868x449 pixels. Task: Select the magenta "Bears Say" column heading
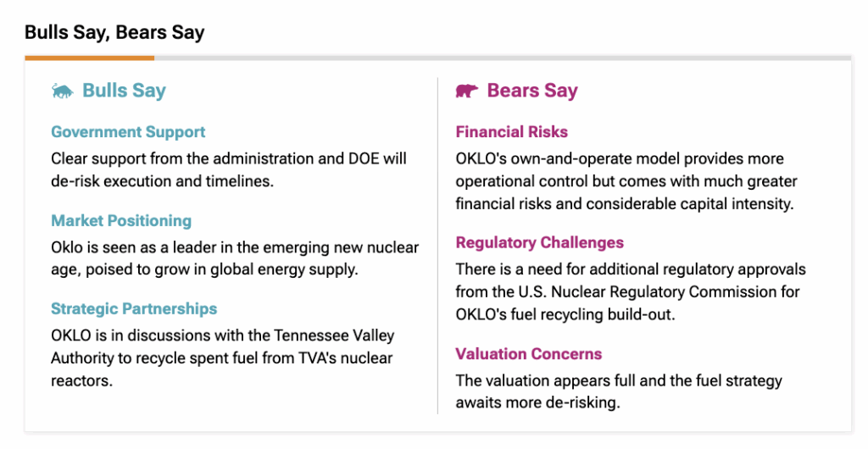click(x=532, y=91)
